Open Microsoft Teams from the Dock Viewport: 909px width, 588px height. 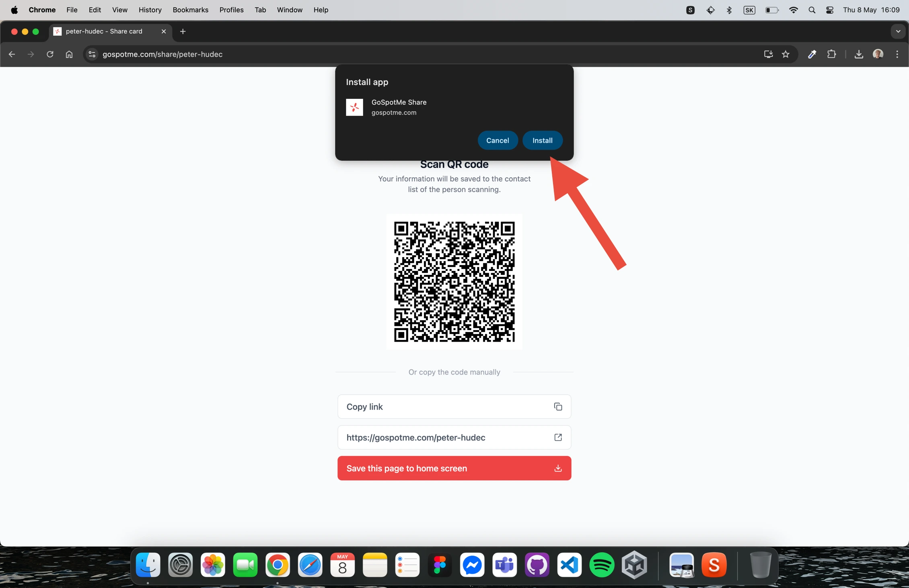[504, 565]
